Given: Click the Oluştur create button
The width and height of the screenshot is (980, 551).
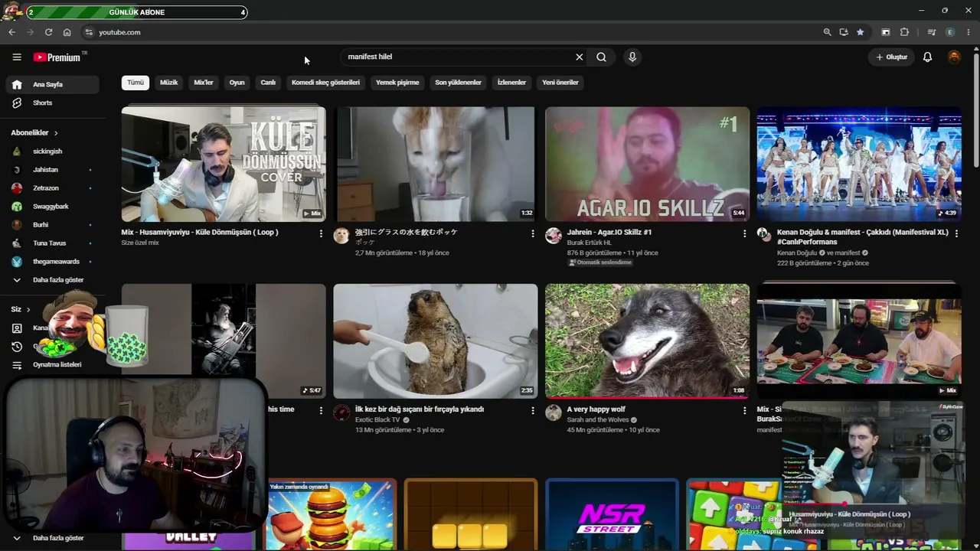Looking at the screenshot, I should tap(892, 57).
